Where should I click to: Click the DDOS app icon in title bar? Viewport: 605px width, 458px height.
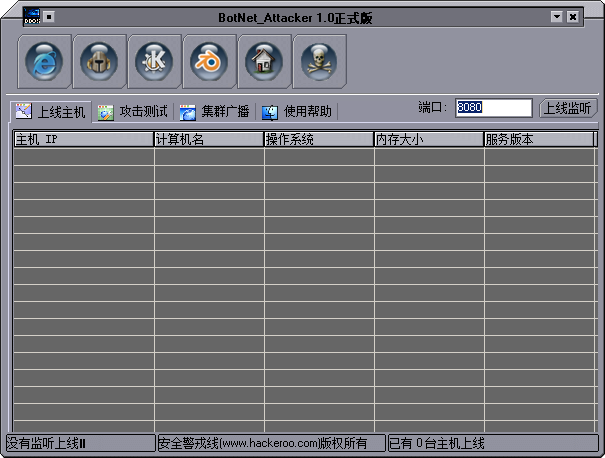31,16
